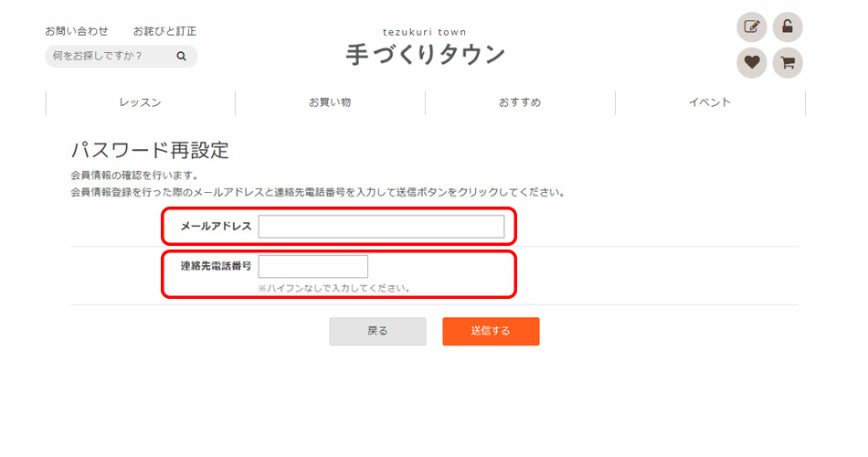Screen dimensions: 868x457
Task: Click the 連絡先電話番号 field label
Action: pos(216,266)
